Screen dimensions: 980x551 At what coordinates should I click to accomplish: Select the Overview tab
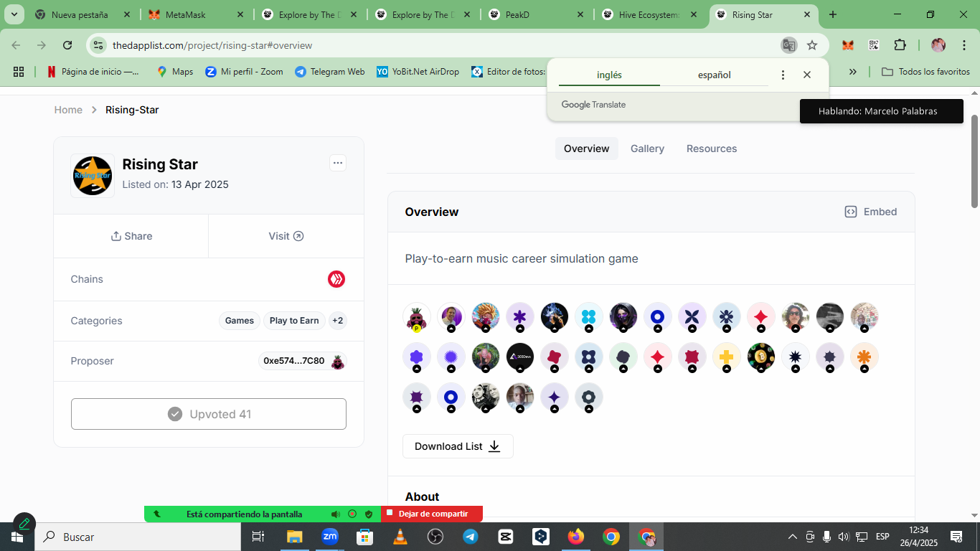pos(586,149)
